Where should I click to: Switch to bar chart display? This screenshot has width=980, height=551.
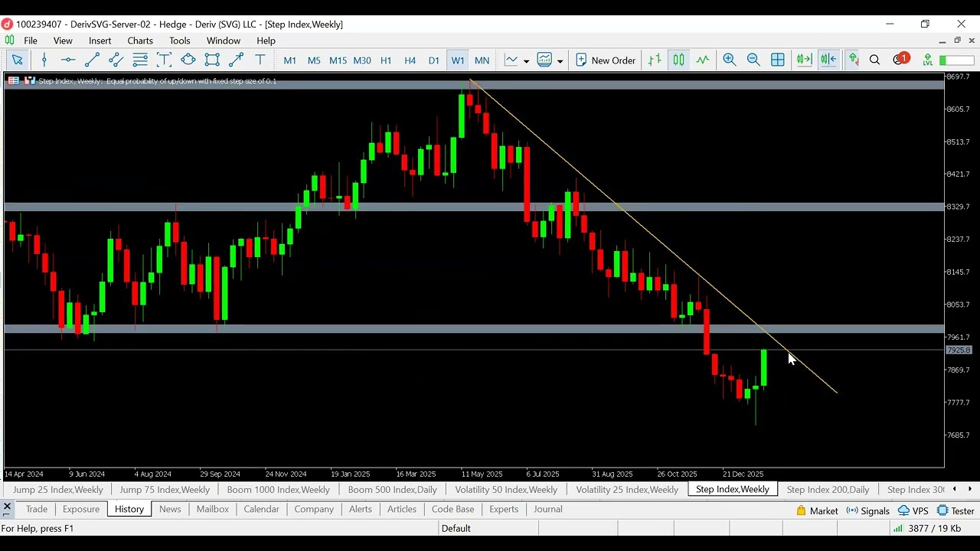(655, 60)
